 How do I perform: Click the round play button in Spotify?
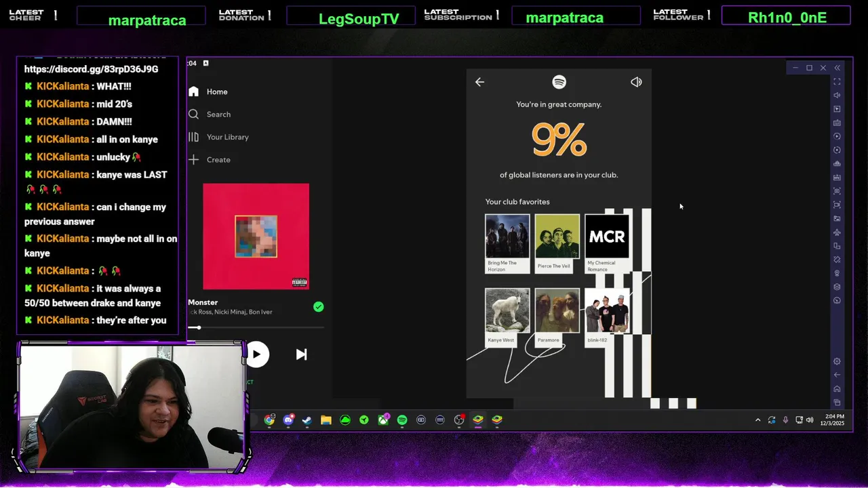(x=257, y=354)
